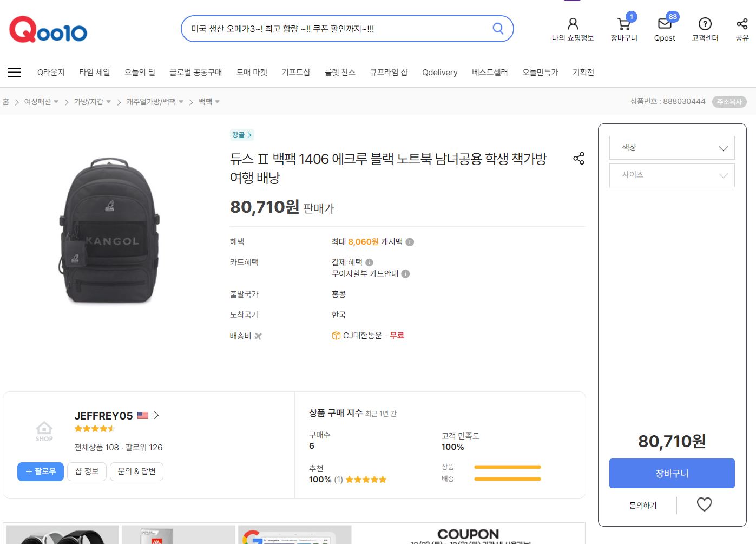756x544 pixels.
Task: Open the 장바구니 cart icon in header
Action: (624, 24)
